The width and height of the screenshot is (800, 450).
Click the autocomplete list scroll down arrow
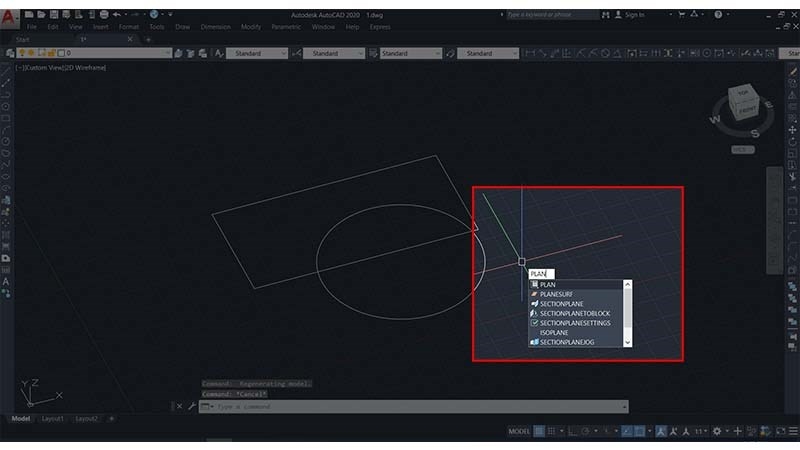(x=628, y=342)
